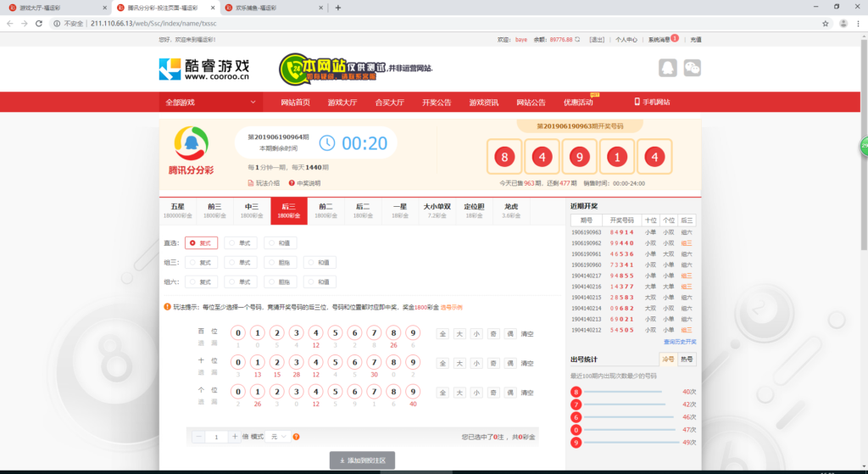
Task: Pick number 5 in the 百位 row
Action: click(335, 333)
